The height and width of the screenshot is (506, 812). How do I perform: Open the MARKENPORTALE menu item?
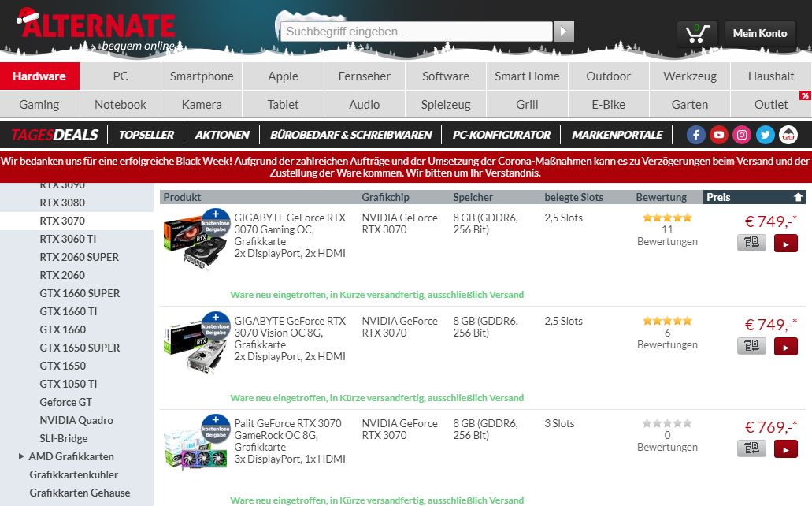(617, 135)
